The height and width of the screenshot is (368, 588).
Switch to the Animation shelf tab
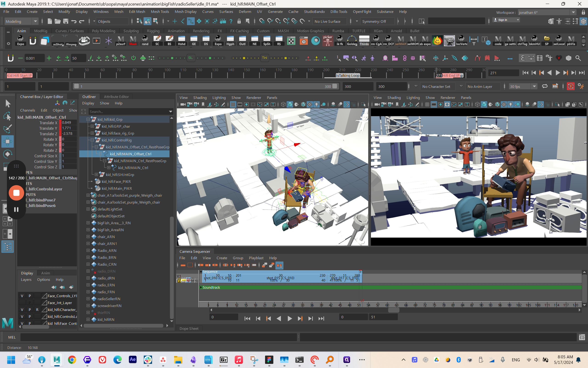(x=176, y=31)
